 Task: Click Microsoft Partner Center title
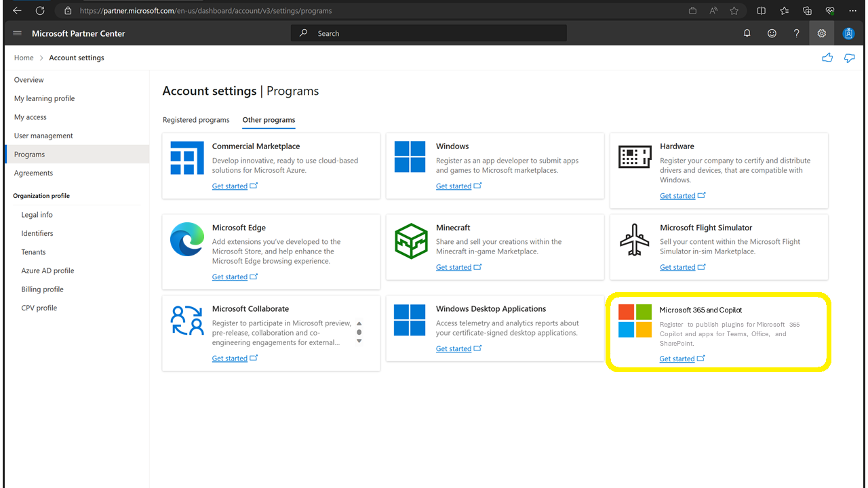pos(79,33)
